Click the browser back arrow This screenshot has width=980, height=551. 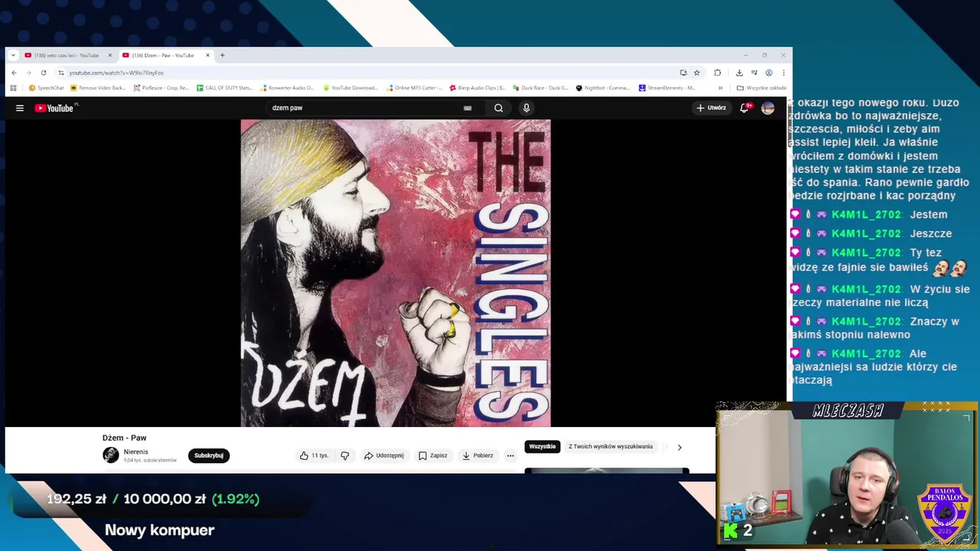pos(14,73)
